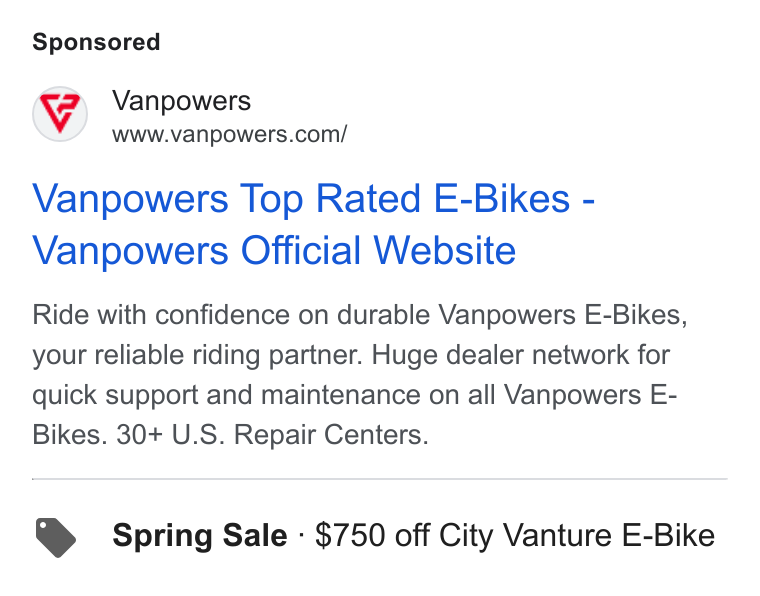Click the divider line above Spring Sale
The image size is (760, 596).
[380, 479]
